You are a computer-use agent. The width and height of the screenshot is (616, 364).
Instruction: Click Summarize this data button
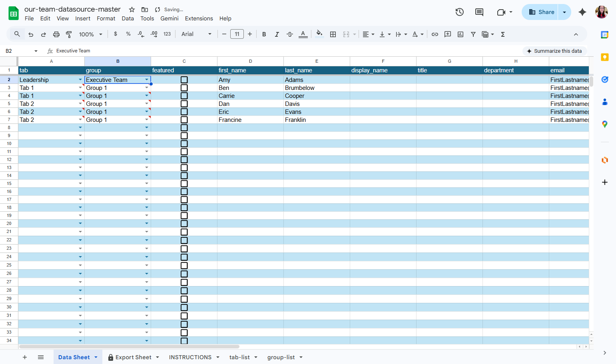[x=554, y=51]
